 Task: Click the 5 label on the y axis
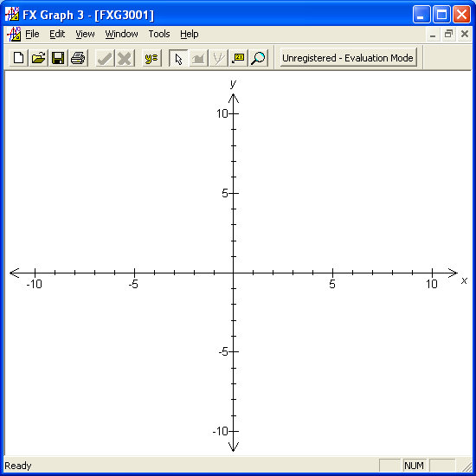pyautogui.click(x=225, y=193)
